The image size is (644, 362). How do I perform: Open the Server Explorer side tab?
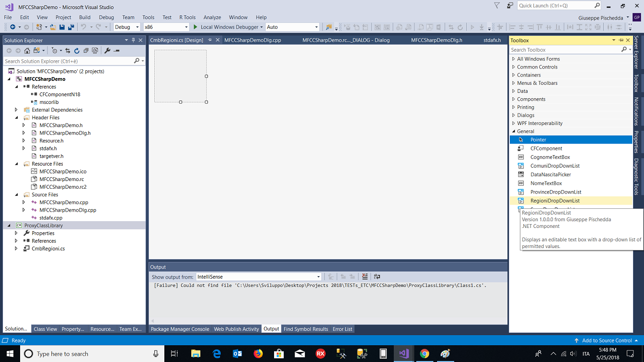(x=636, y=52)
